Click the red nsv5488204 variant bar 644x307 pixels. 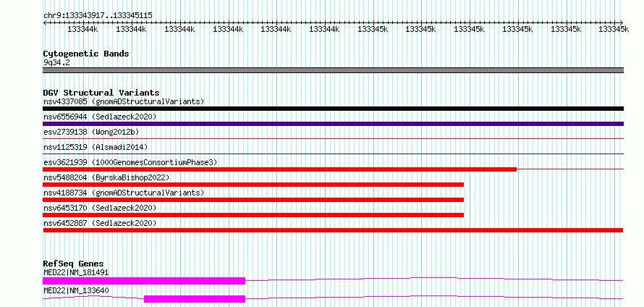click(253, 185)
